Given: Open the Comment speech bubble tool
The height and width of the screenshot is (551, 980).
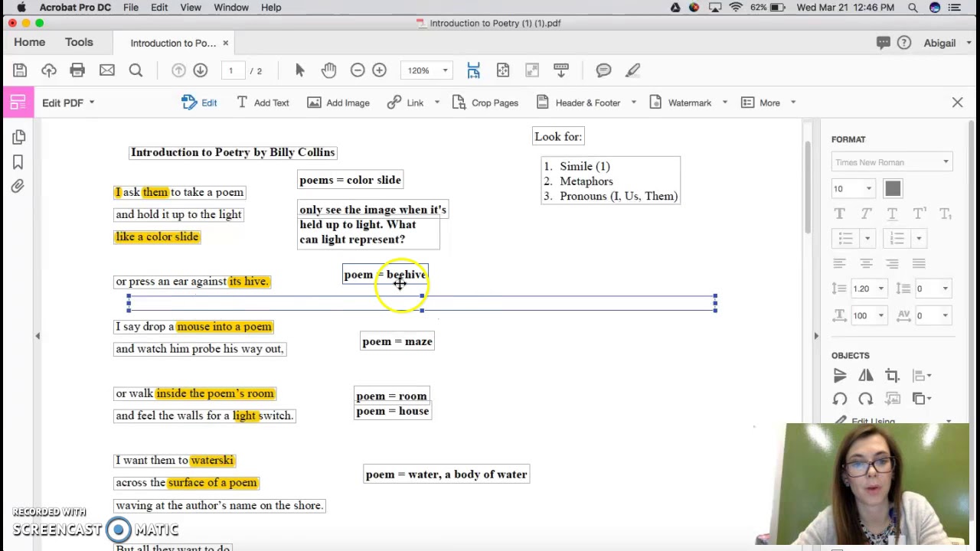Looking at the screenshot, I should [603, 70].
